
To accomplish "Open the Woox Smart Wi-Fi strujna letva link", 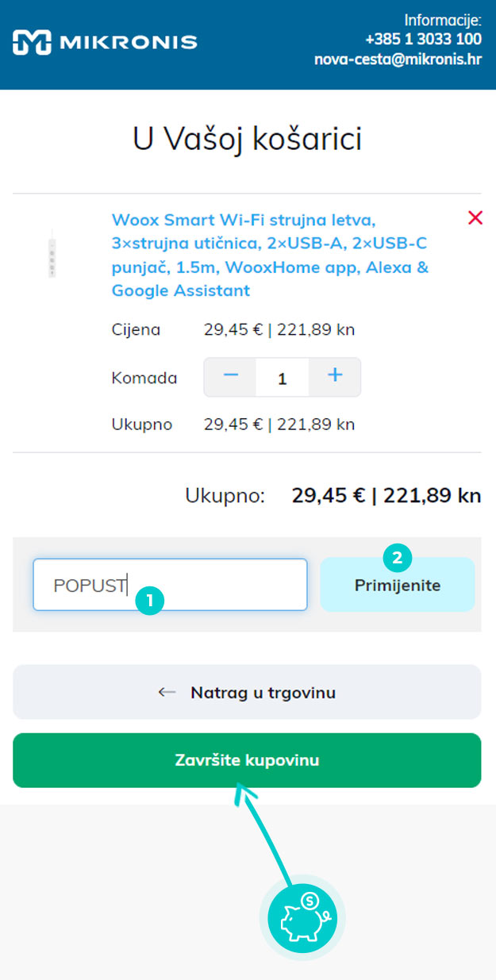I will click(x=270, y=255).
